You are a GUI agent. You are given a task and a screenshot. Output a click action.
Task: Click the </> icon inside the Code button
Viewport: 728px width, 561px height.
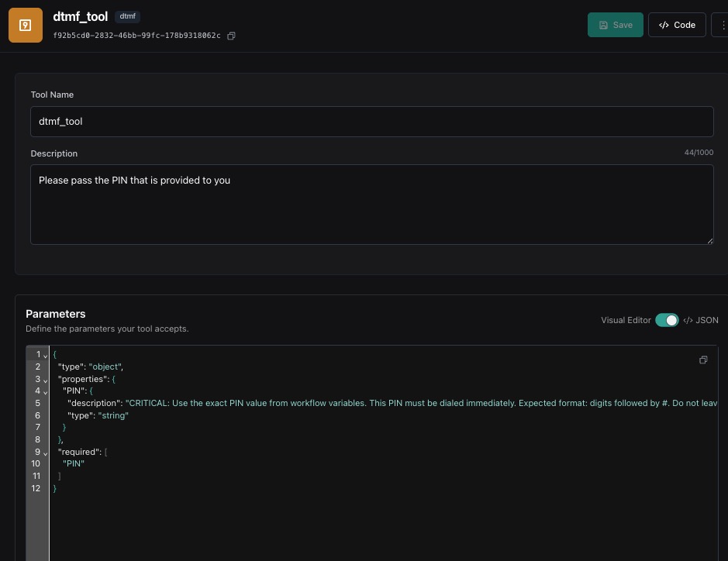point(664,25)
